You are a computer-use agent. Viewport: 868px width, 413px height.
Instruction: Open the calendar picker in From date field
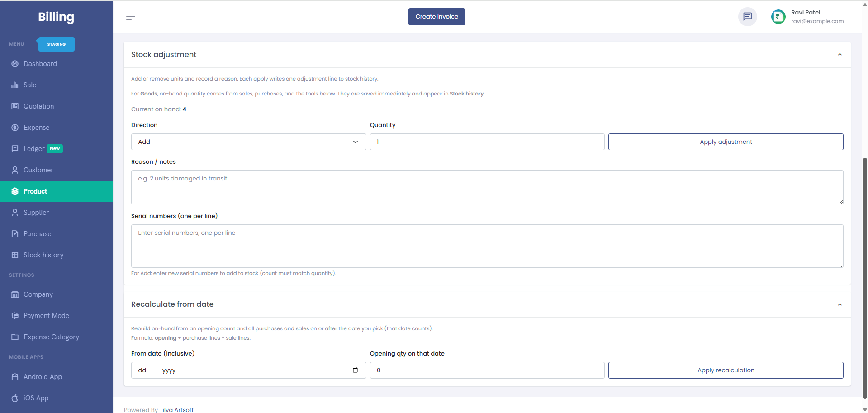(x=355, y=370)
